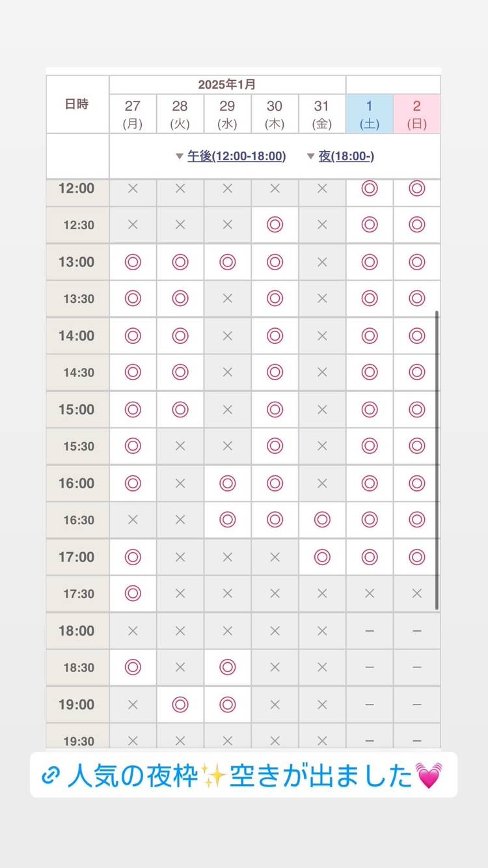Click unavailable X for Monday 27 at 12:00
The width and height of the screenshot is (488, 868).
tap(133, 189)
